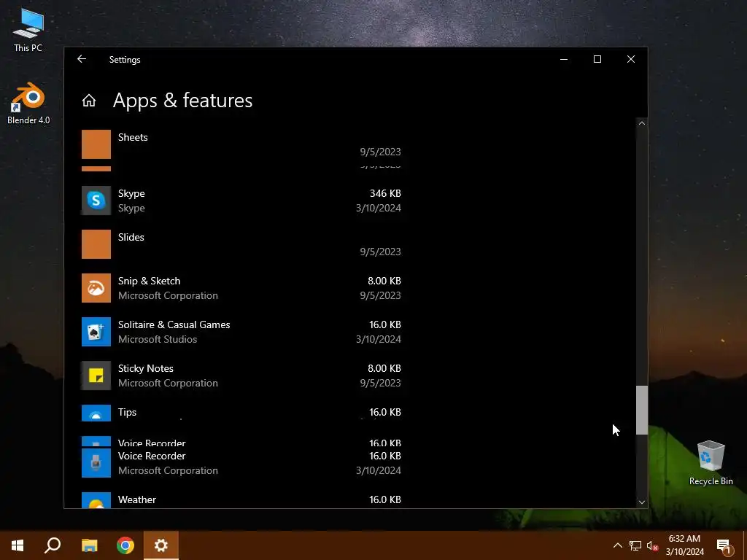Screen dimensions: 747x560
Task: Click the Skype size 346 KB
Action: (x=385, y=193)
